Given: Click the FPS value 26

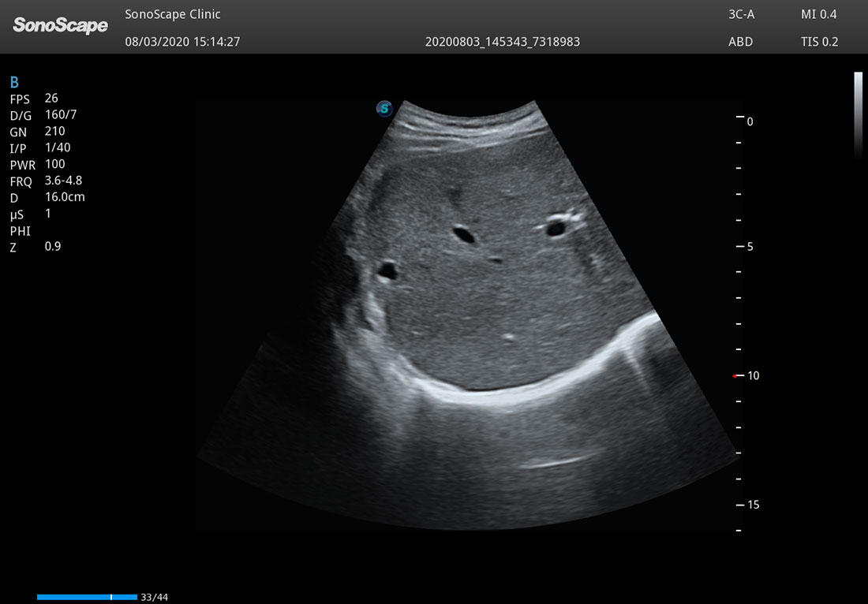Looking at the screenshot, I should point(51,98).
